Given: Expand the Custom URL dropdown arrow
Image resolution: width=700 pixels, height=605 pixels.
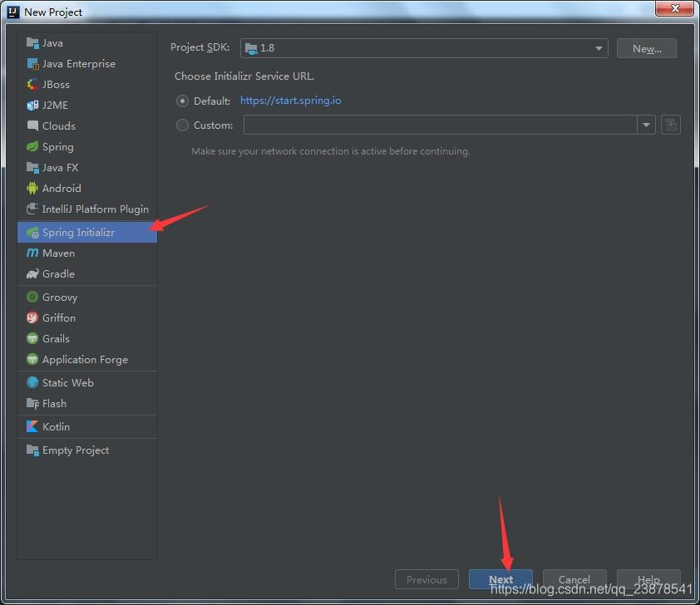Looking at the screenshot, I should point(646,125).
